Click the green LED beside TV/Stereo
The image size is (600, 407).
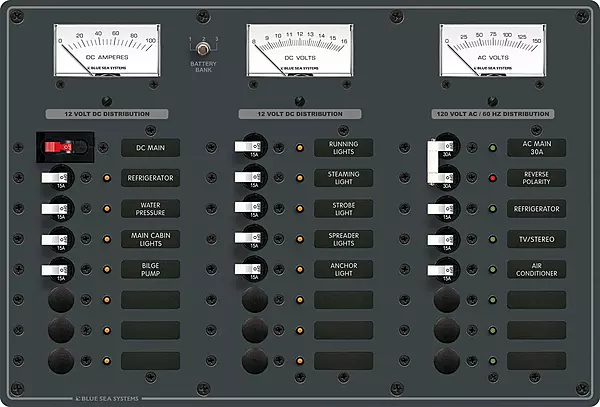493,240
